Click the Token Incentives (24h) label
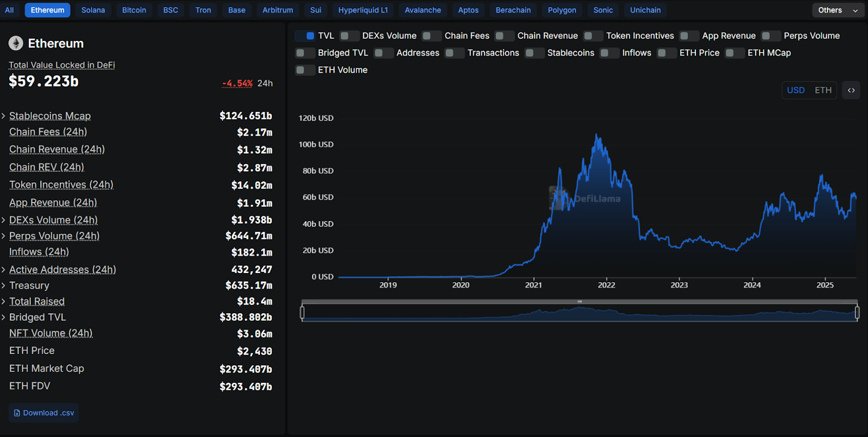The image size is (868, 437). (61, 185)
